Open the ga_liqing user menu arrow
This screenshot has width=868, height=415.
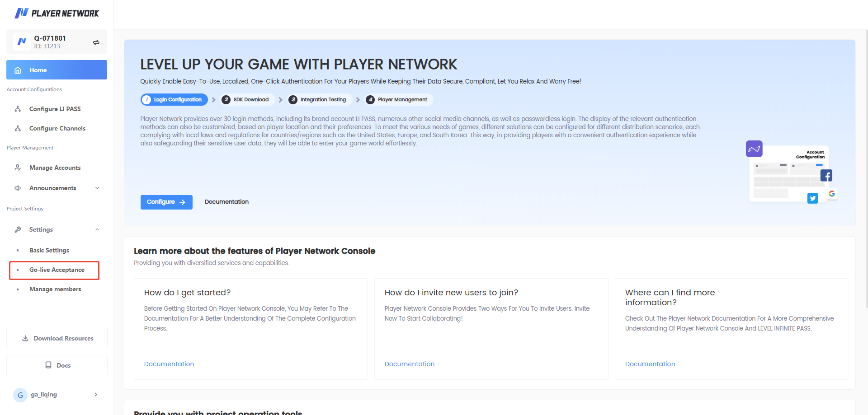click(96, 395)
